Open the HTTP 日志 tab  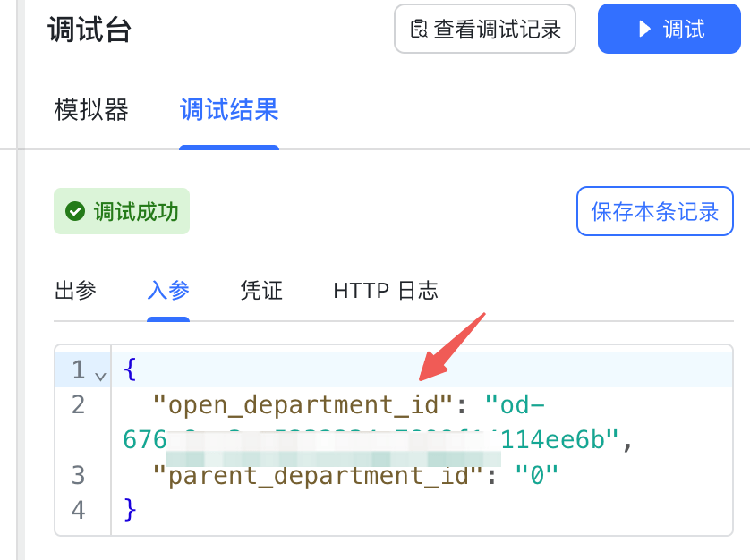[386, 290]
